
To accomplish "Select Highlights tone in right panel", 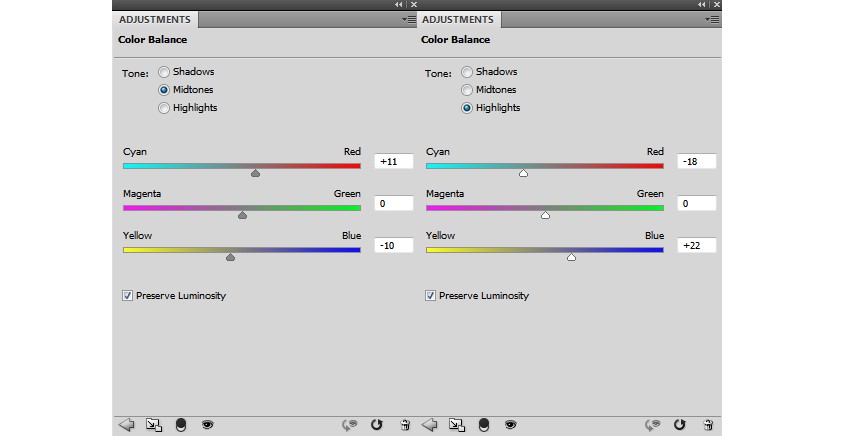I will coord(467,108).
